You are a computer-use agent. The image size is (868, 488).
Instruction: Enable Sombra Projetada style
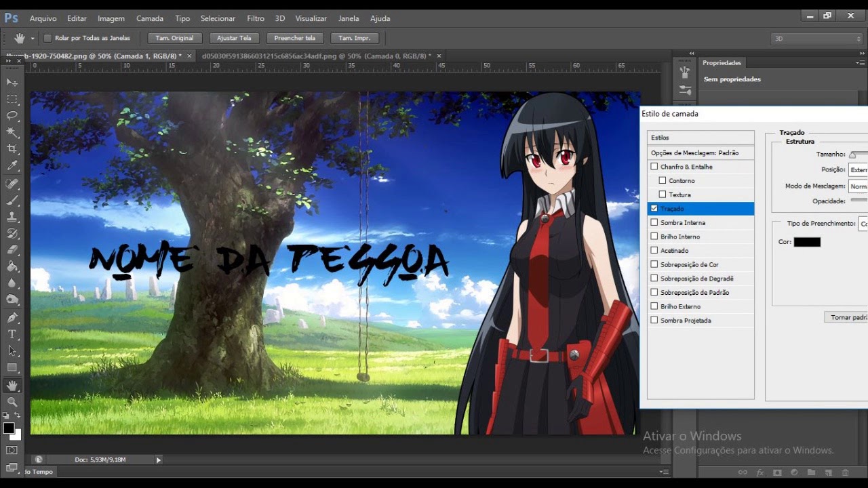point(654,321)
